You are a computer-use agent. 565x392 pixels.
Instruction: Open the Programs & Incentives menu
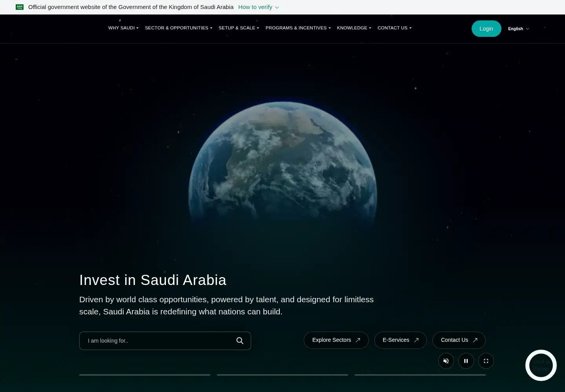click(298, 28)
